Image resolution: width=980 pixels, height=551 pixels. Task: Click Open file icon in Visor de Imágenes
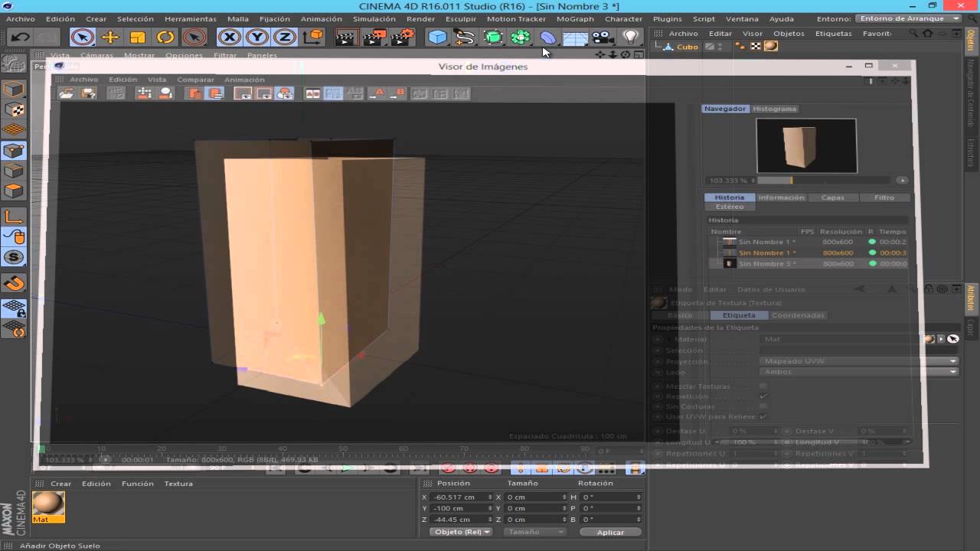point(67,93)
